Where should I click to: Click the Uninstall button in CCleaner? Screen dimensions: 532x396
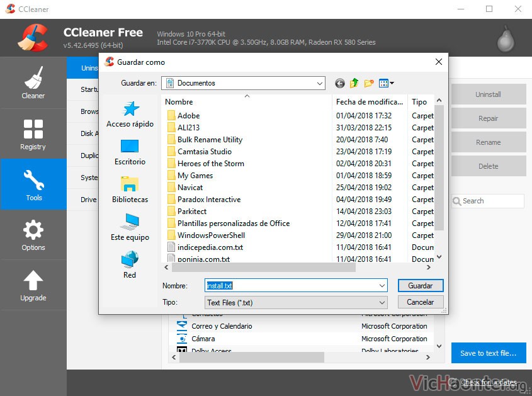[x=488, y=94]
